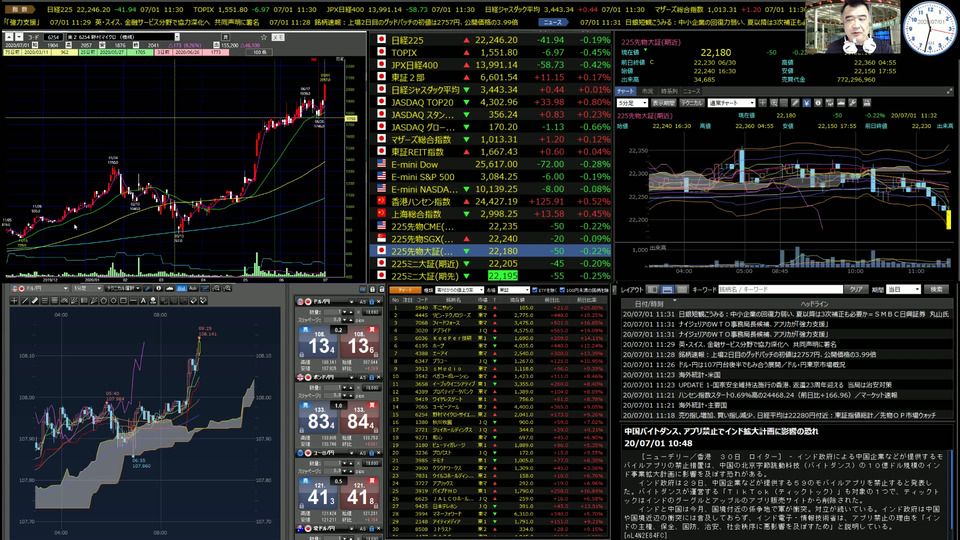Select the horizontal lines tool in FX drawing toolbar
Screen dimensions: 960x540
point(45,301)
